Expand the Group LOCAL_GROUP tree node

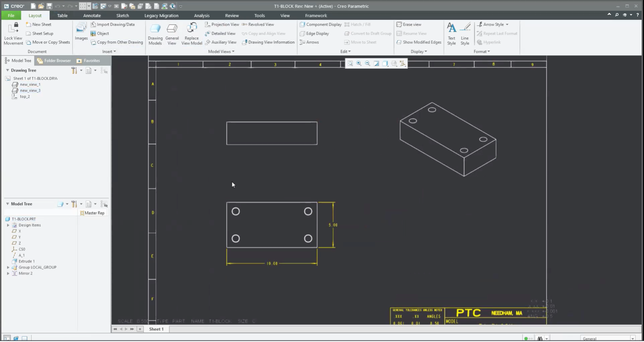pos(7,267)
